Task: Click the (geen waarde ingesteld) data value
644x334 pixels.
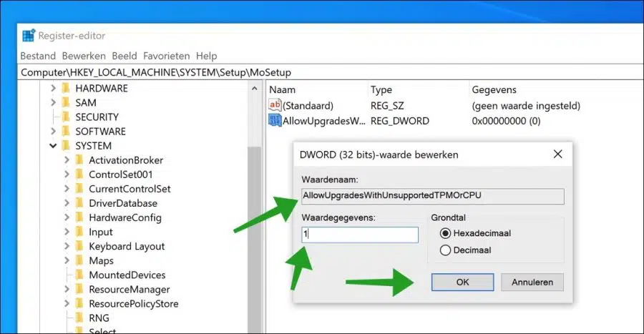Action: click(x=526, y=106)
